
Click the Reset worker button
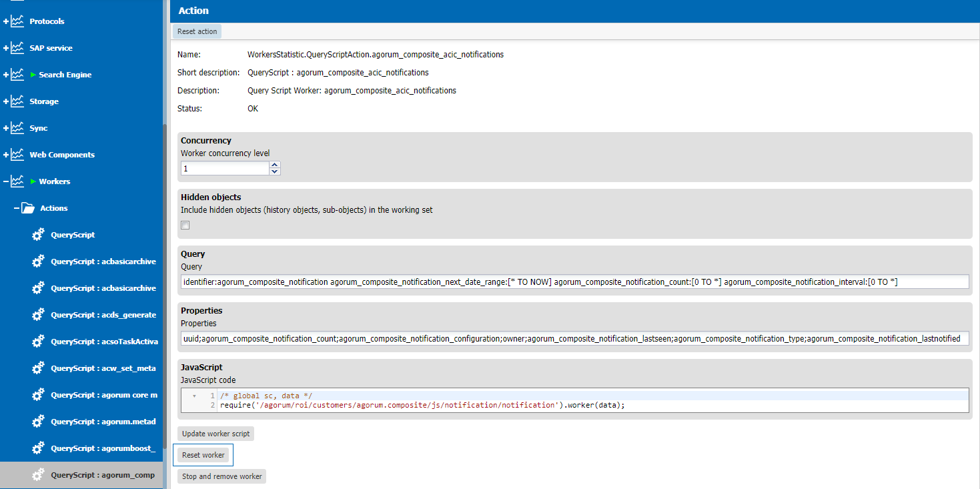tap(203, 455)
